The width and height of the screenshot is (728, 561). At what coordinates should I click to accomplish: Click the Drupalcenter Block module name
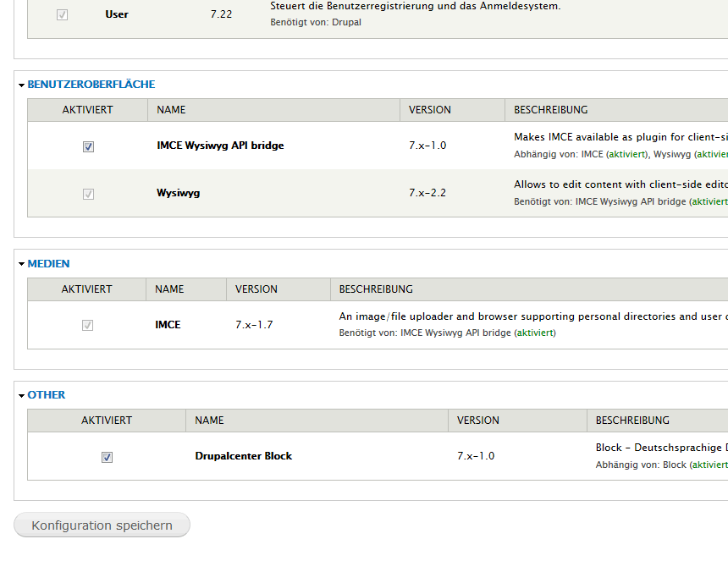(x=243, y=456)
